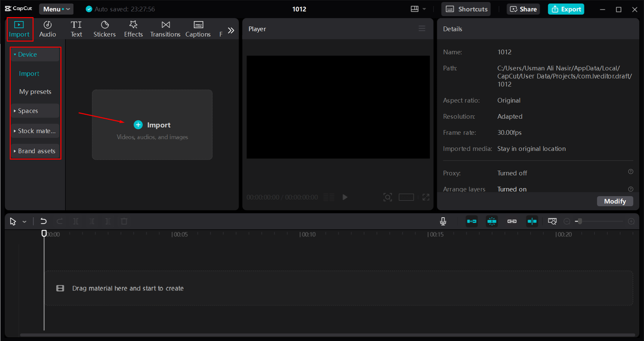
Task: Expand the Spaces section
Action: [35, 111]
